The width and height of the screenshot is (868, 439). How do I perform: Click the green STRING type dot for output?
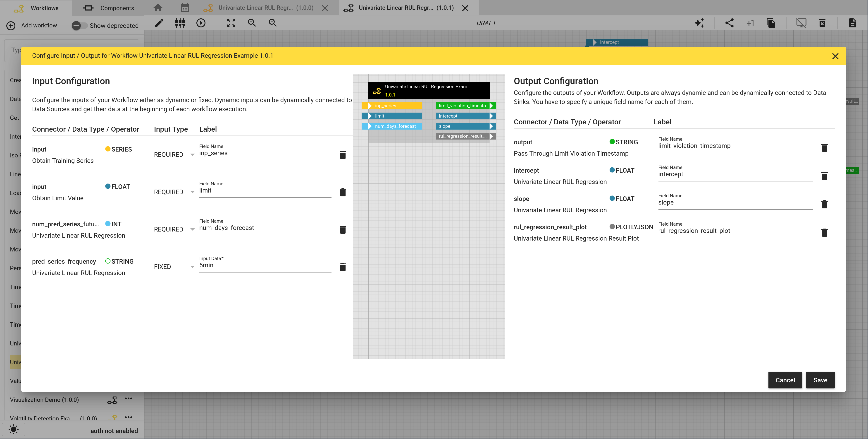point(612,142)
